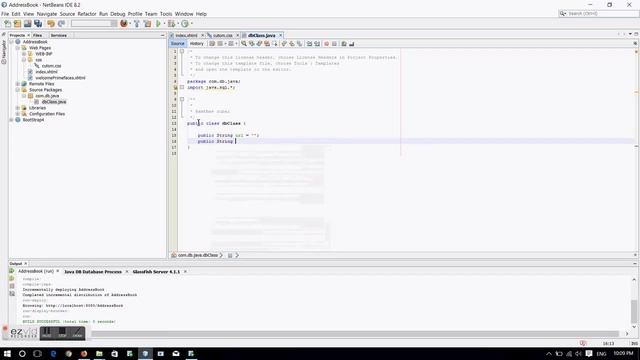Select cutom.css in the project tree
The width and height of the screenshot is (640, 360).
pyautogui.click(x=51, y=66)
